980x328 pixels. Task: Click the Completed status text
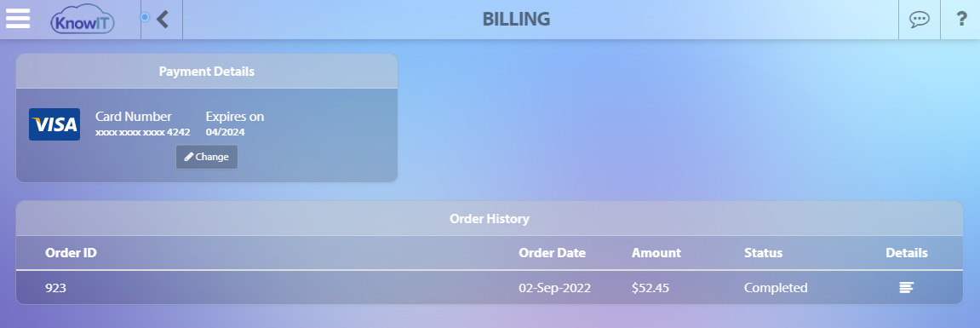pyautogui.click(x=776, y=288)
